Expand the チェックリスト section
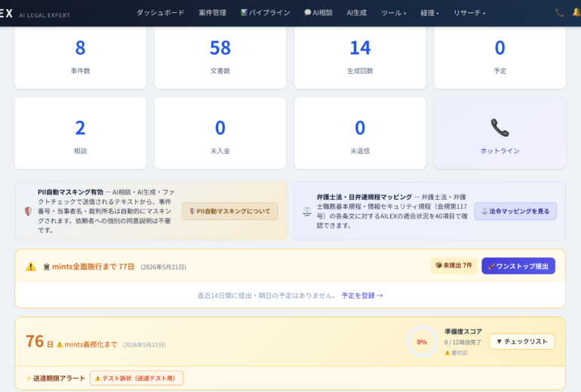This screenshot has width=581, height=392. (521, 341)
